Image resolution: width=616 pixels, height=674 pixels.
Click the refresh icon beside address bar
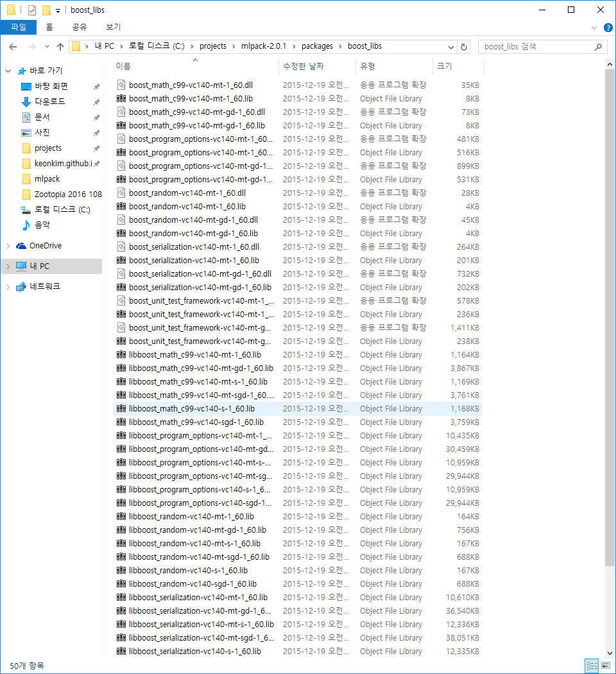click(x=464, y=46)
